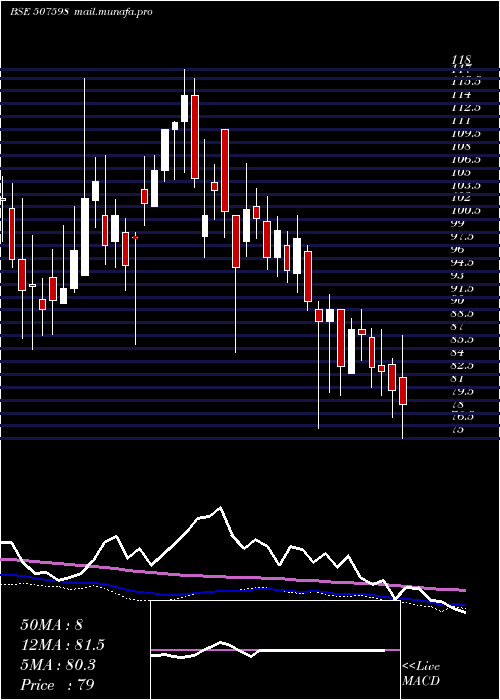Click the 88.5 price axis label
Viewport: 500px width, 700px height.
pyautogui.click(x=463, y=314)
